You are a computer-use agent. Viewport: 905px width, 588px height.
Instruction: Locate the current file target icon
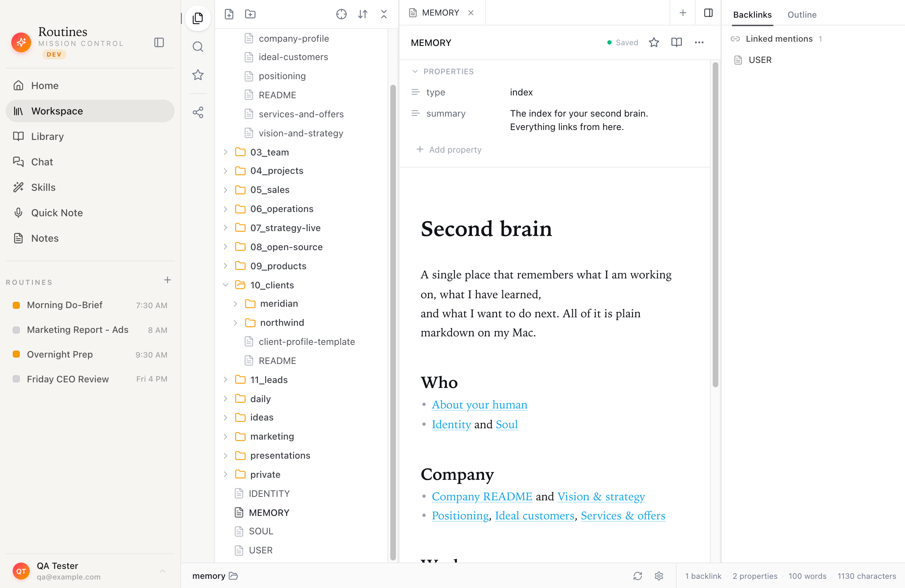point(341,14)
